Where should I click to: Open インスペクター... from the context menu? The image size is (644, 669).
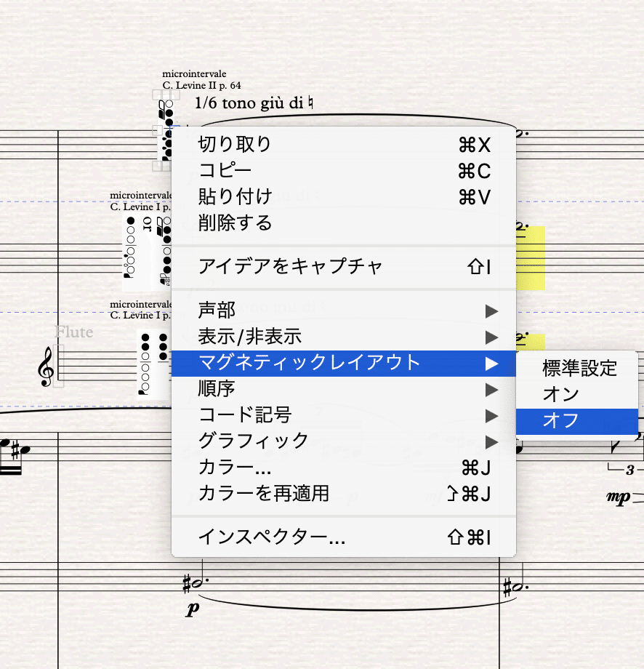coord(343,537)
